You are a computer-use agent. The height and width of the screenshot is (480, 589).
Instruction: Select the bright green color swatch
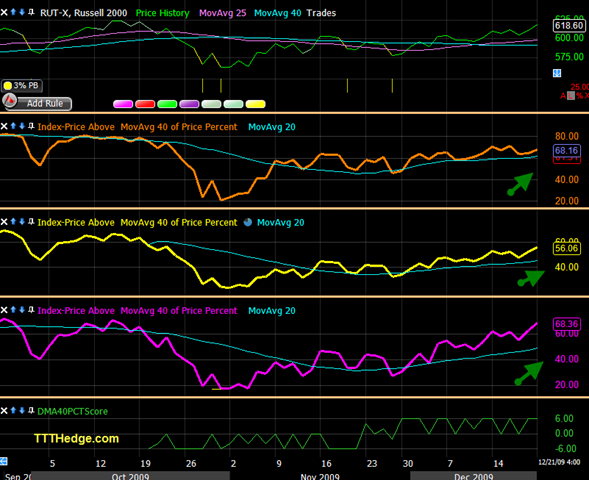167,104
